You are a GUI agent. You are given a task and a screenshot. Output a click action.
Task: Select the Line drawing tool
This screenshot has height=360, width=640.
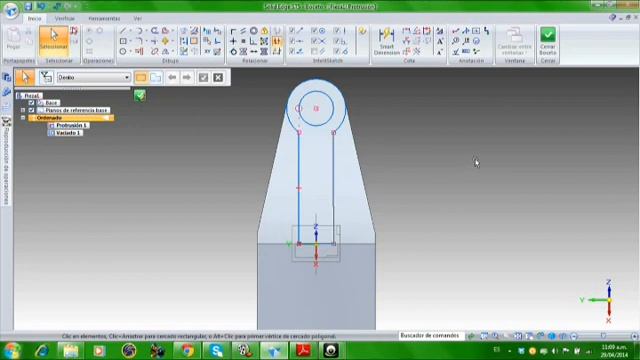click(123, 31)
